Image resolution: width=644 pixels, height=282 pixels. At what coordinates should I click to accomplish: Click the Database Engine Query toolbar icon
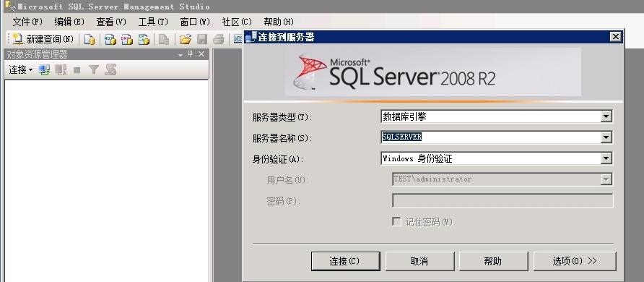(x=89, y=40)
